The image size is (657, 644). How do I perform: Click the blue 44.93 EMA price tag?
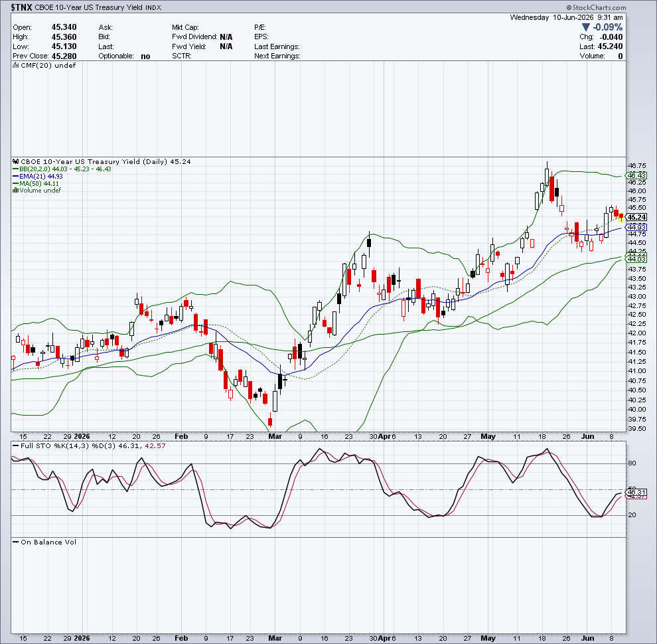click(x=636, y=227)
